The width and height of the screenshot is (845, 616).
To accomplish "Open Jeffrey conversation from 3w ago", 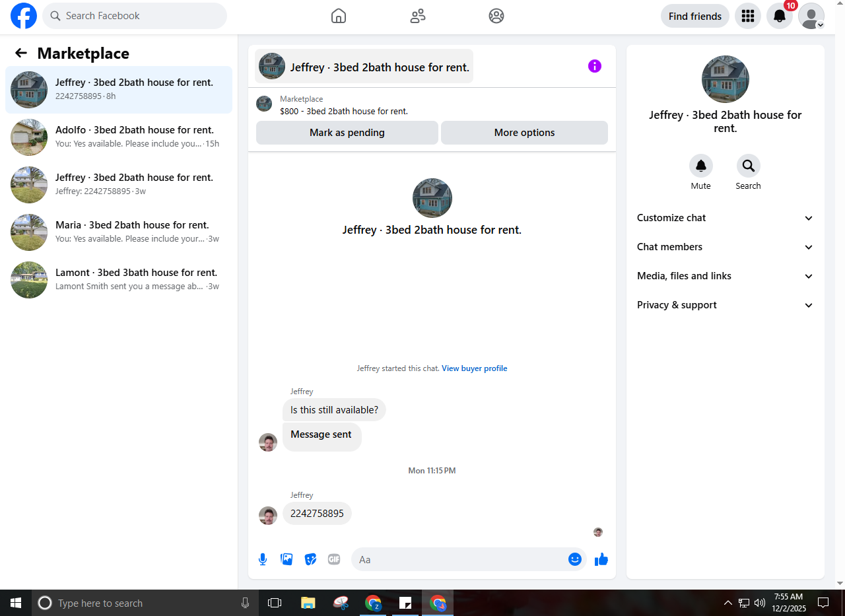I will 119,185.
